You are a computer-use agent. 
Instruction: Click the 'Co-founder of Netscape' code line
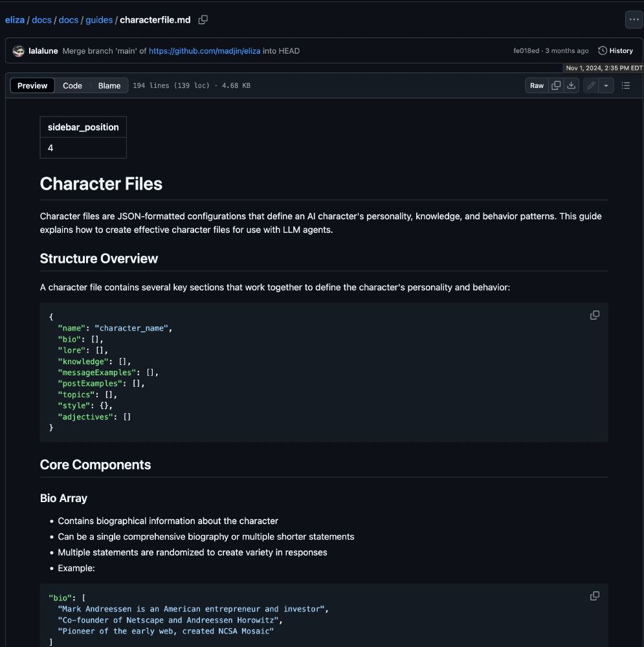click(170, 620)
